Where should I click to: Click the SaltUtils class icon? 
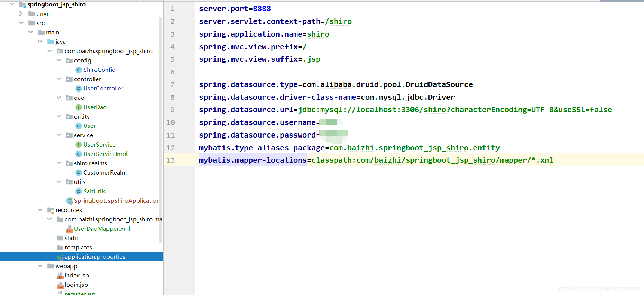coord(79,191)
